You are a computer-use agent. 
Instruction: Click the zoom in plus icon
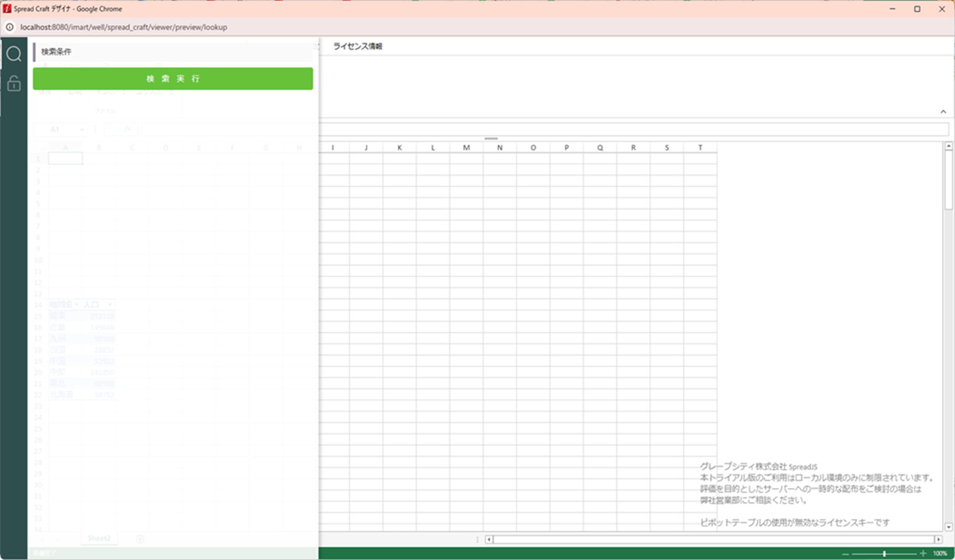pos(923,554)
